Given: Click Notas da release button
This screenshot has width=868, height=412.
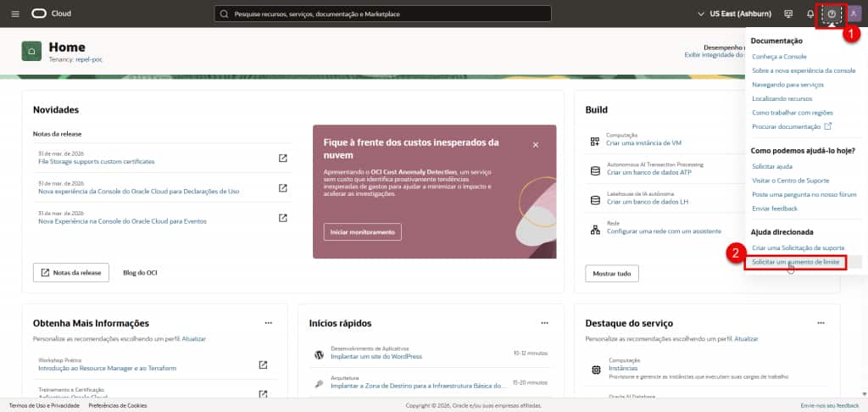Looking at the screenshot, I should point(71,272).
